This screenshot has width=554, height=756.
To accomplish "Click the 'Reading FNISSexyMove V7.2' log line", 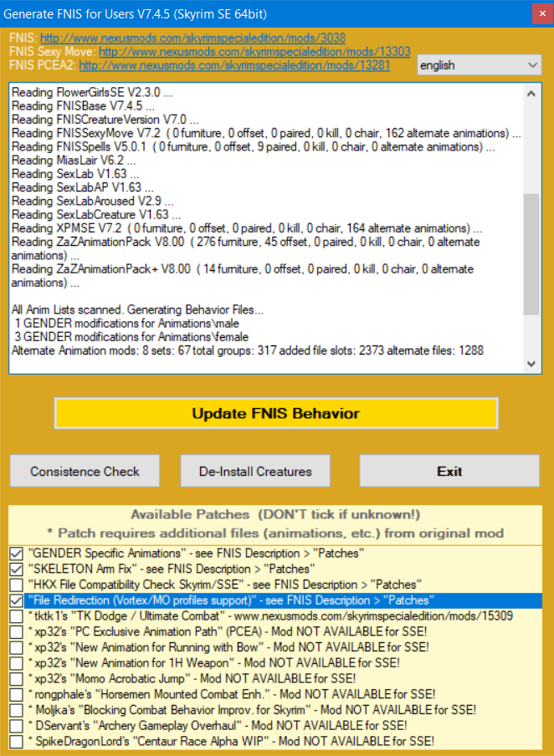I will 266,133.
